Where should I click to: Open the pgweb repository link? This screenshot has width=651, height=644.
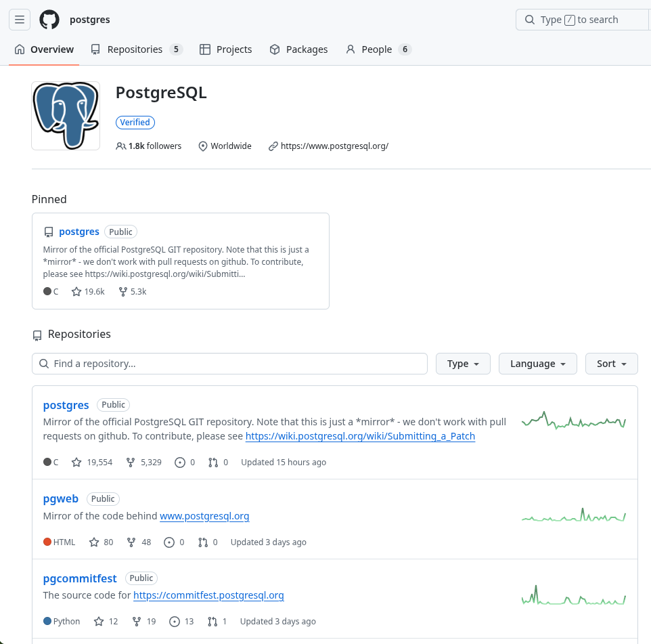tap(61, 499)
